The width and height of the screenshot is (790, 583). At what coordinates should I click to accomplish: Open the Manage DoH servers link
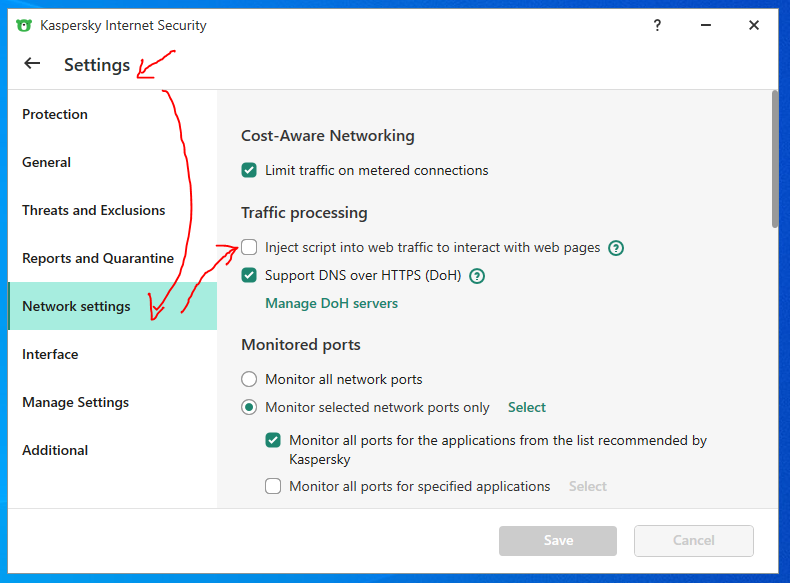(x=331, y=303)
